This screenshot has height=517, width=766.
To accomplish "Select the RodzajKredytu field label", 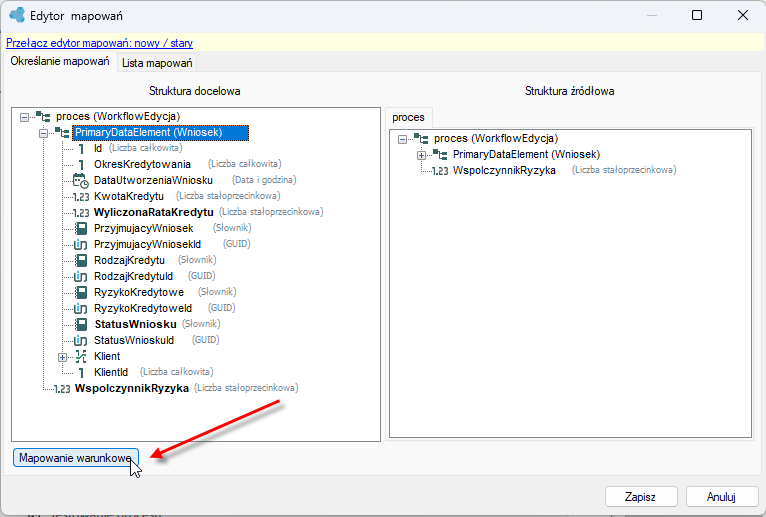I will point(129,260).
